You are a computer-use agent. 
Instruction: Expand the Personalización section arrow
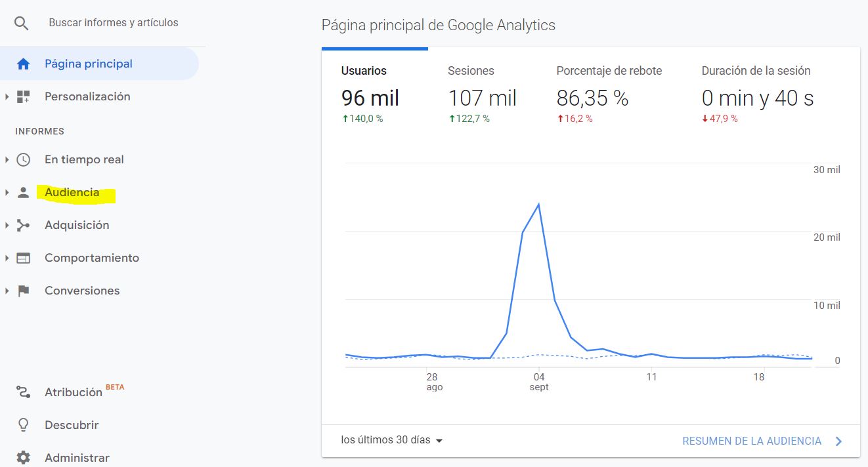pyautogui.click(x=7, y=96)
